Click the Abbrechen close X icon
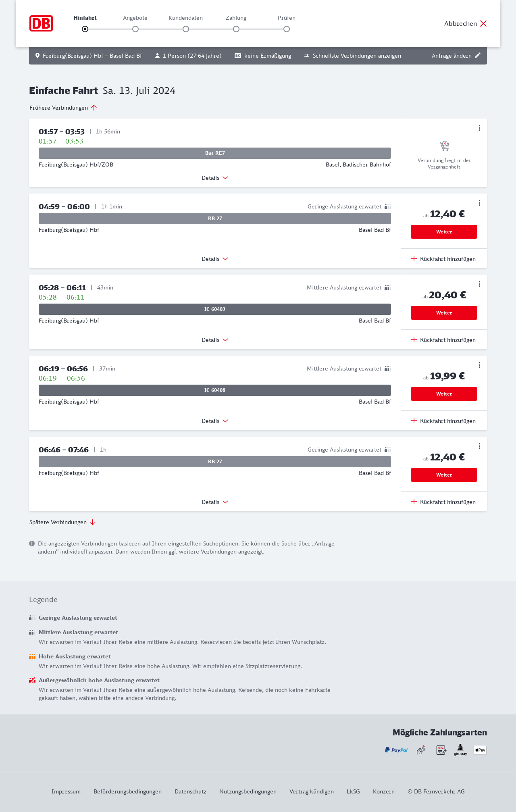The height and width of the screenshot is (812, 516). click(483, 23)
